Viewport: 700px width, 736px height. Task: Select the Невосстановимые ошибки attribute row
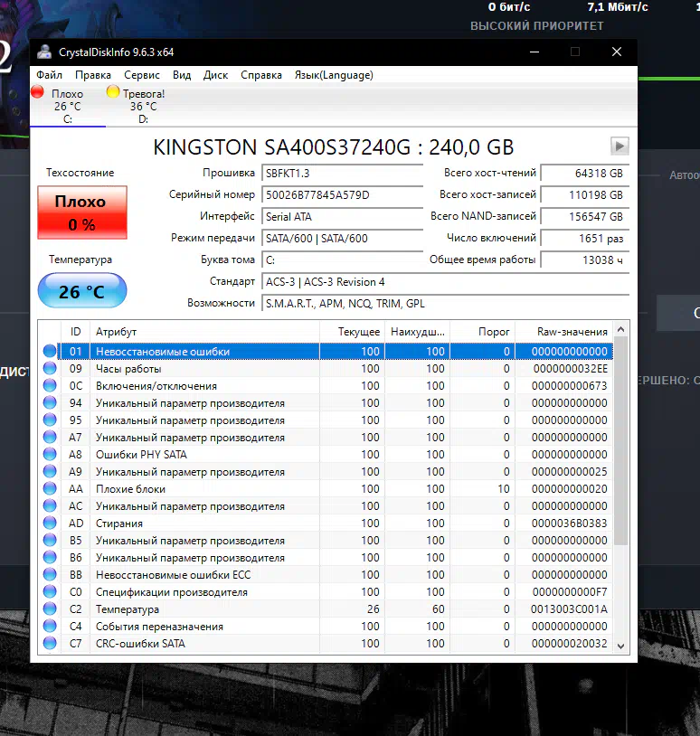coord(336,351)
